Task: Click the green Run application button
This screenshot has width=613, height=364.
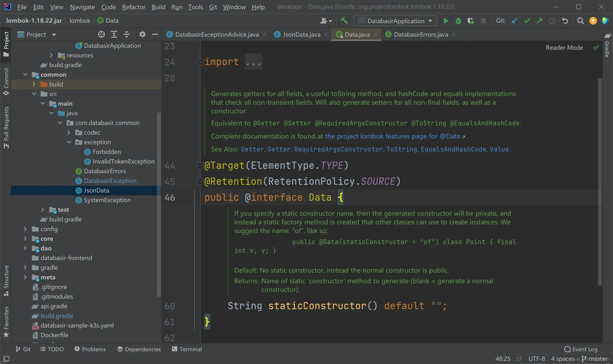Action: 446,21
